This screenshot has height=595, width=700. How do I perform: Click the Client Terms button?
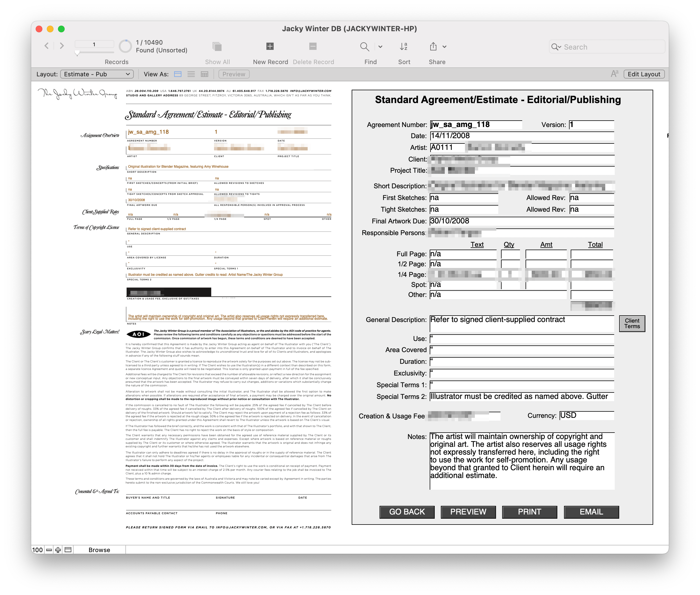click(x=632, y=323)
